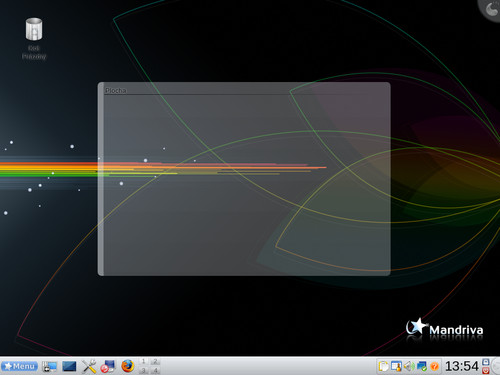Click the speaker volume tray icon
Viewport: 500px width, 375px height.
pyautogui.click(x=409, y=366)
